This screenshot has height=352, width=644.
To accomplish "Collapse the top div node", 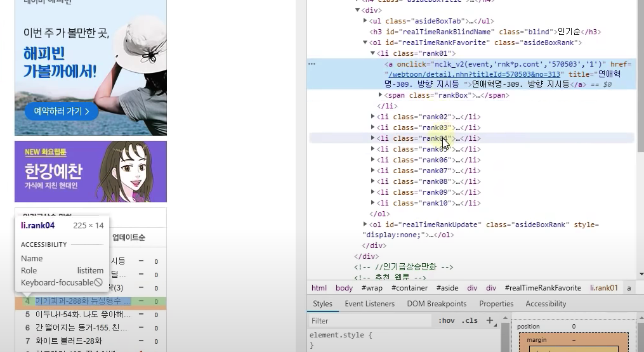I will click(357, 10).
